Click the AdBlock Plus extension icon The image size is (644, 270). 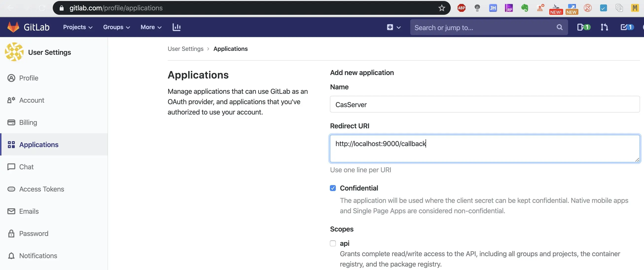coord(461,8)
